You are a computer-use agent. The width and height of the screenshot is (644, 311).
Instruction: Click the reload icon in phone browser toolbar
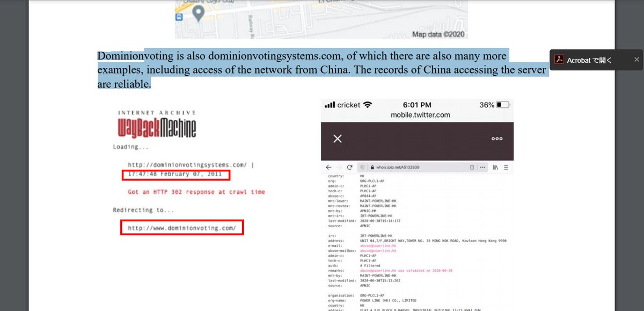pos(350,168)
